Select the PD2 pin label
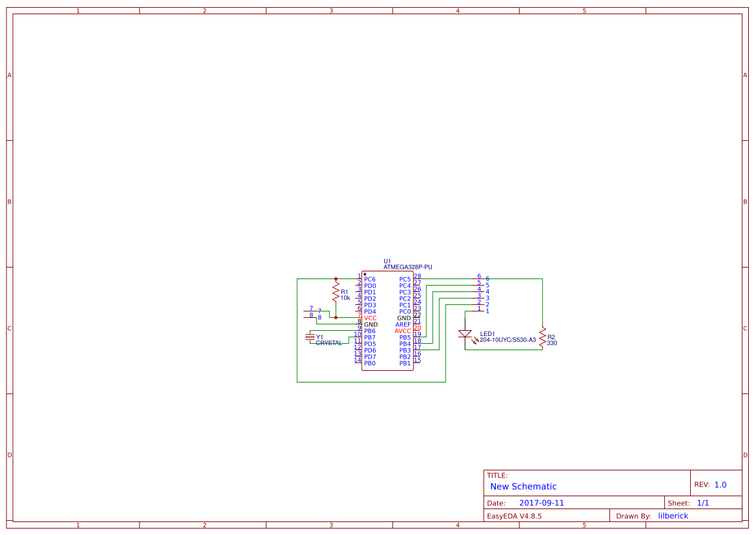Image resolution: width=756 pixels, height=535 pixels. click(370, 299)
